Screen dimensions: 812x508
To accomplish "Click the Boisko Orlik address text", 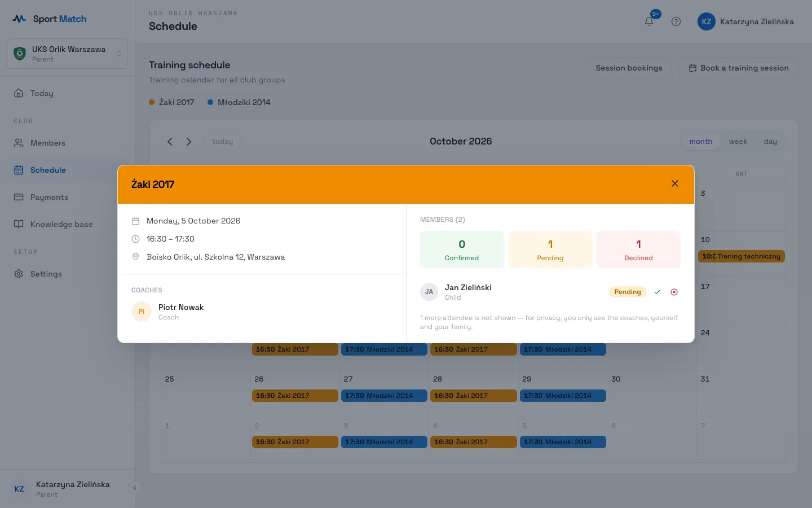I will (216, 257).
